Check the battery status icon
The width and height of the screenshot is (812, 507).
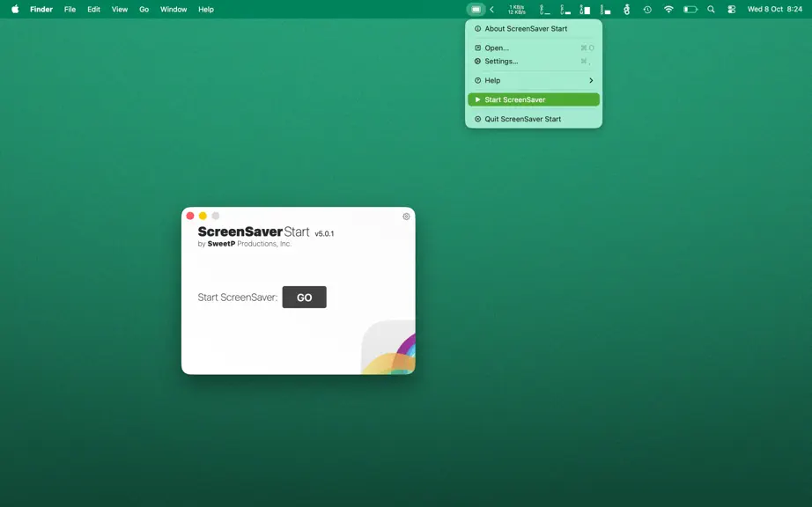point(690,10)
